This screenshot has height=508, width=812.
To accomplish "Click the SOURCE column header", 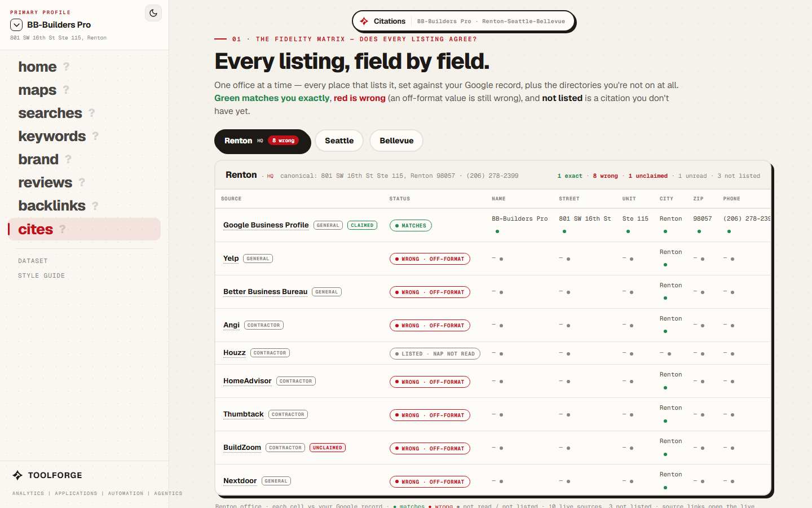I will click(231, 199).
